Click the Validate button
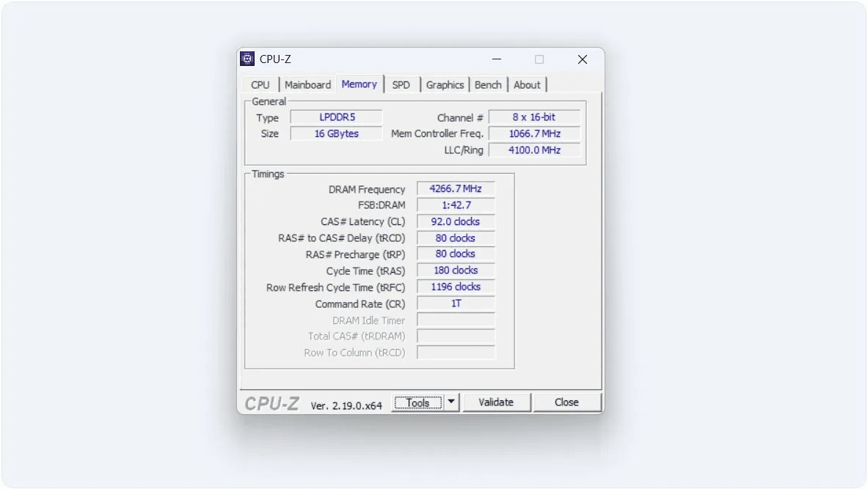868x489 pixels. coord(496,402)
